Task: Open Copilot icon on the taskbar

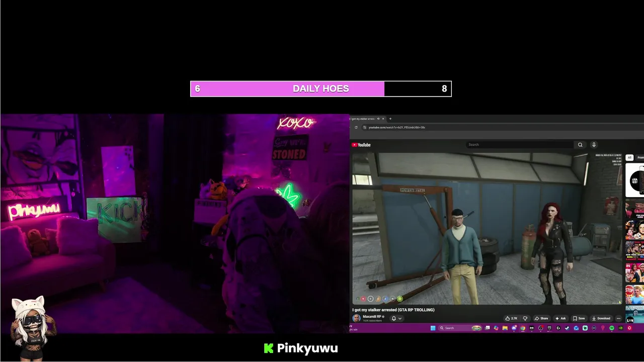Action: pyautogui.click(x=496, y=328)
